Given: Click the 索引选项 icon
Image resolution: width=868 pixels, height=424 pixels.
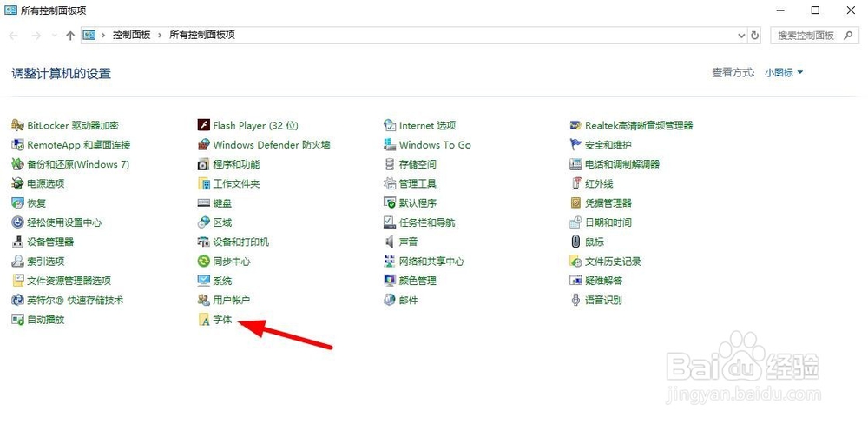Looking at the screenshot, I should pyautogui.click(x=17, y=262).
